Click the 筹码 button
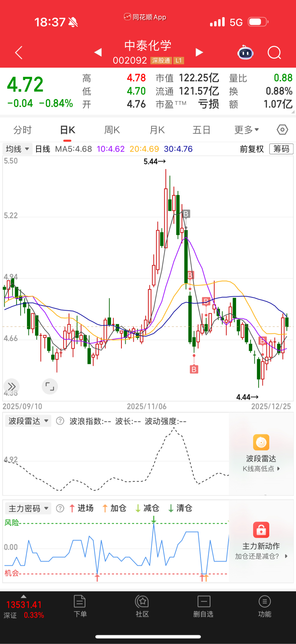296x644 pixels. tap(281, 149)
